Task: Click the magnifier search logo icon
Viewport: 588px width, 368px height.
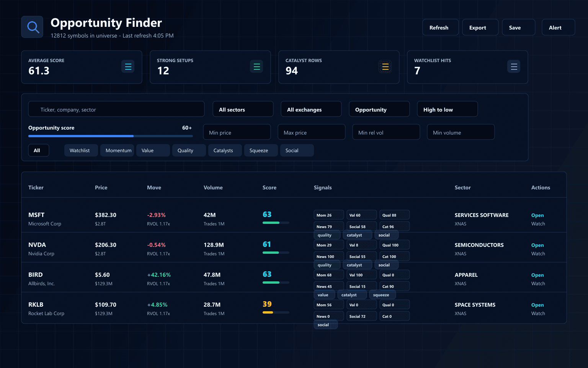Action: (x=32, y=27)
